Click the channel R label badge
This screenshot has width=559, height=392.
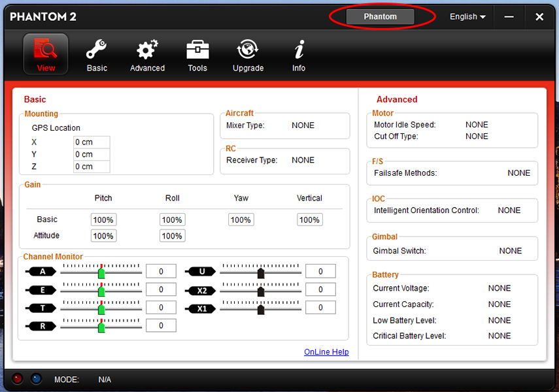pyautogui.click(x=42, y=326)
